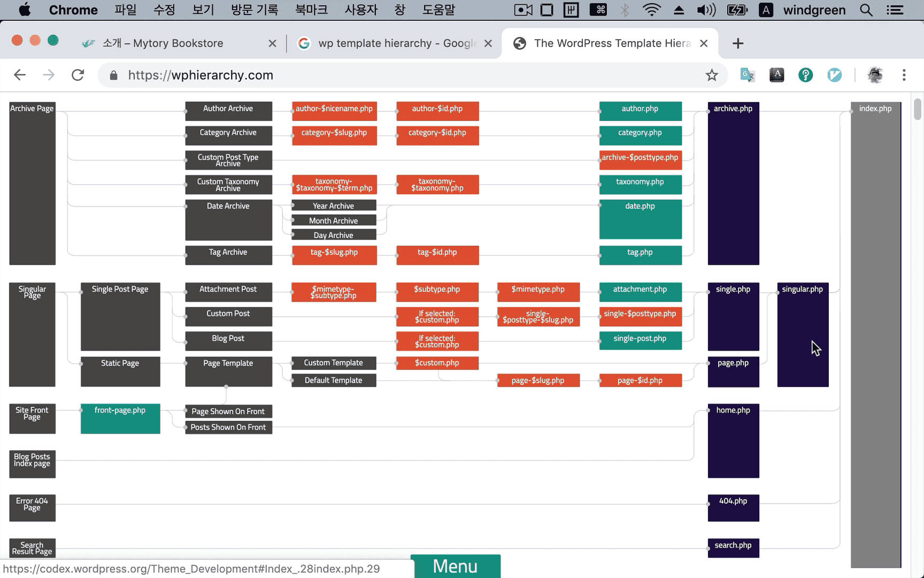The width and height of the screenshot is (924, 578).
Task: Open the 보기 menu
Action: click(x=203, y=10)
